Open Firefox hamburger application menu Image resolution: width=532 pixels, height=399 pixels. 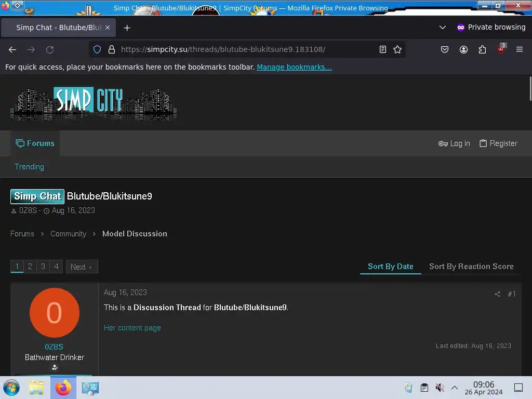coord(520,49)
